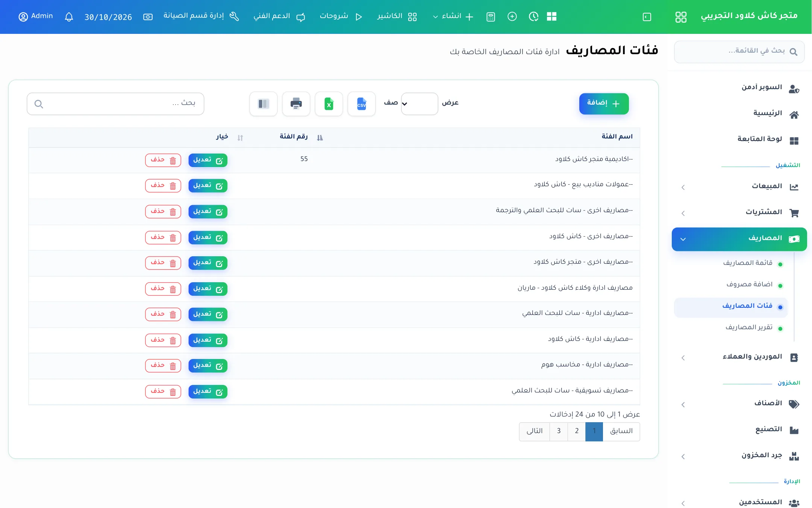Export the table to Excel
The image size is (812, 508).
point(329,103)
